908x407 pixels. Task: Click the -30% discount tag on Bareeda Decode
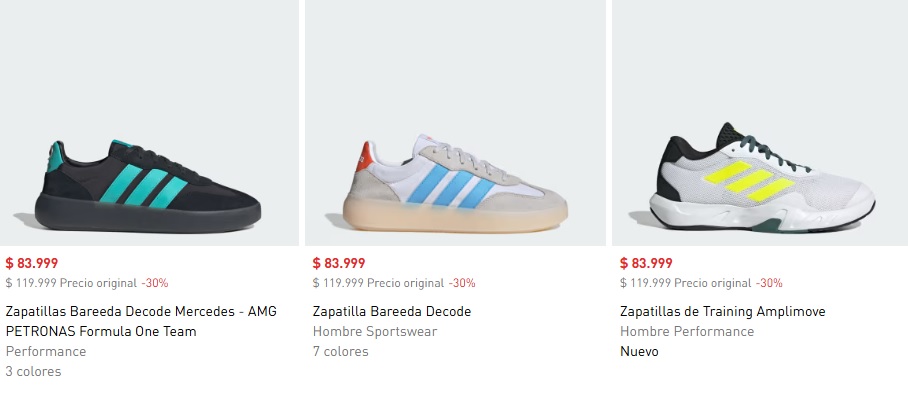coord(462,283)
